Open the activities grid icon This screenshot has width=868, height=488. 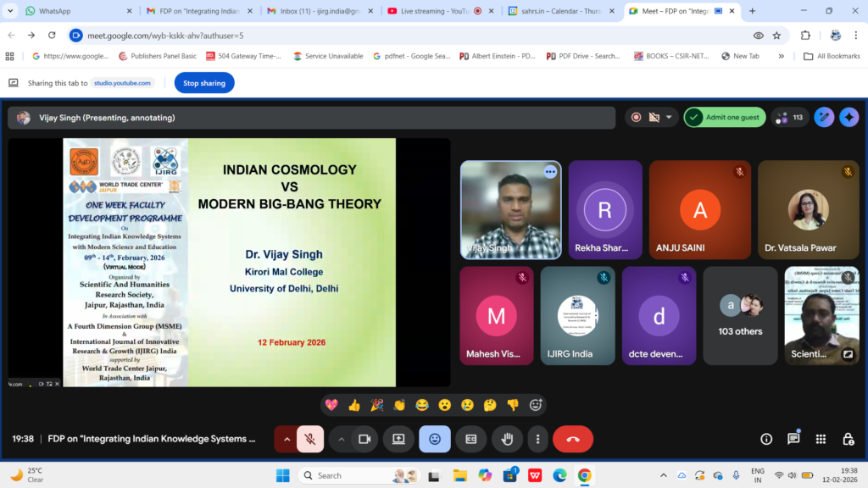821,439
